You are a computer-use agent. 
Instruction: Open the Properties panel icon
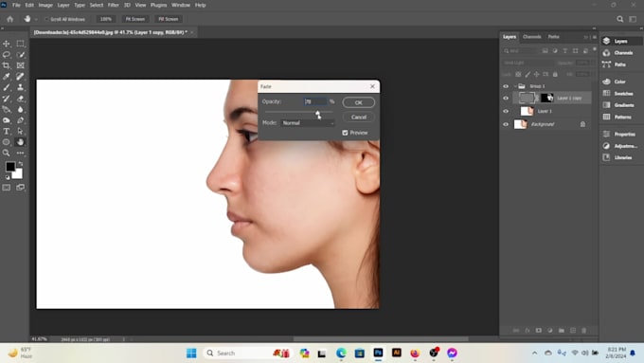coord(606,134)
